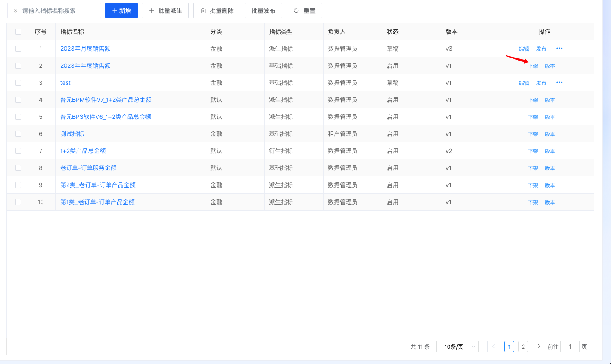Go to next page using arrow
Screen dimensions: 611x364
[x=539, y=347]
